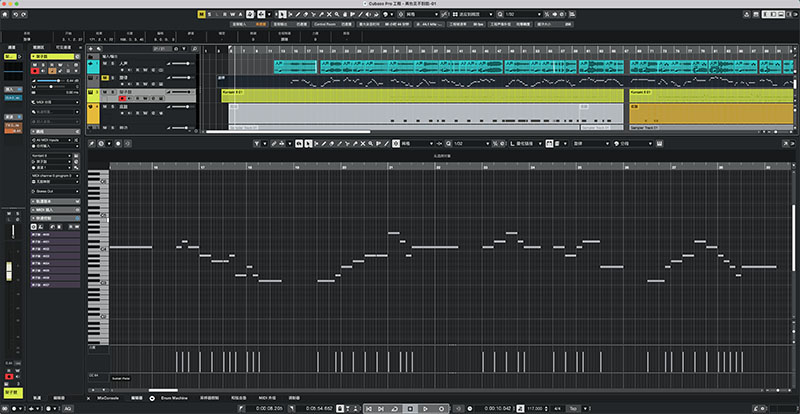Expand the Stereo Out output routing dropdown
Screen dimensions: 800x414
coord(56,191)
